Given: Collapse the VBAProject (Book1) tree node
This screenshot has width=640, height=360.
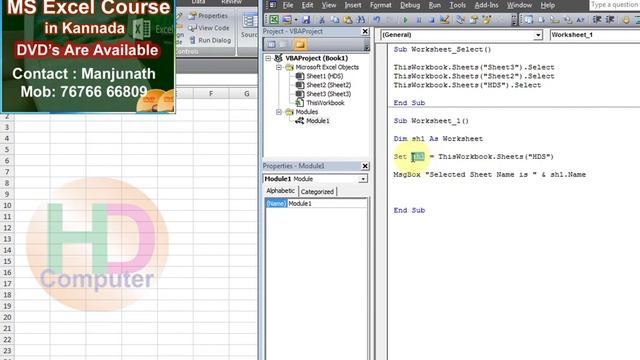Looking at the screenshot, I should tap(268, 58).
